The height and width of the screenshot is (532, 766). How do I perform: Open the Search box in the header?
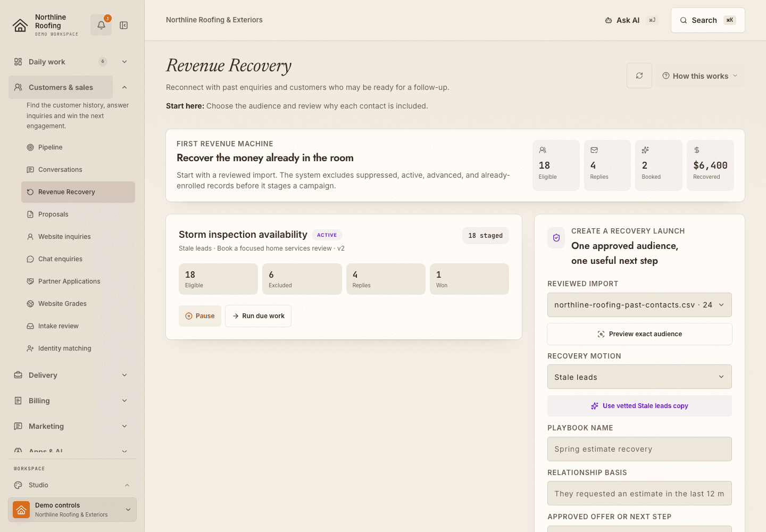[708, 20]
